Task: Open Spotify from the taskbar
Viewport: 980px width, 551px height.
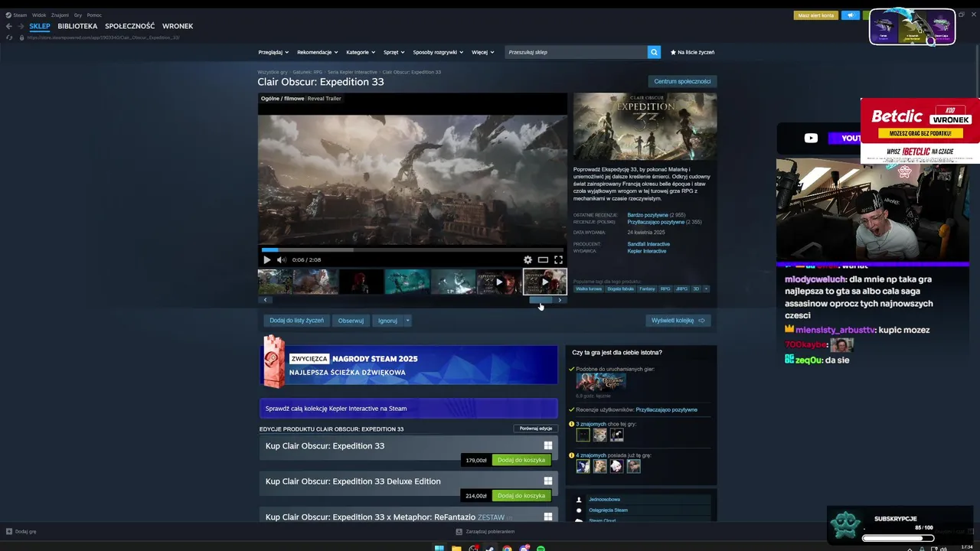Action: 541,548
